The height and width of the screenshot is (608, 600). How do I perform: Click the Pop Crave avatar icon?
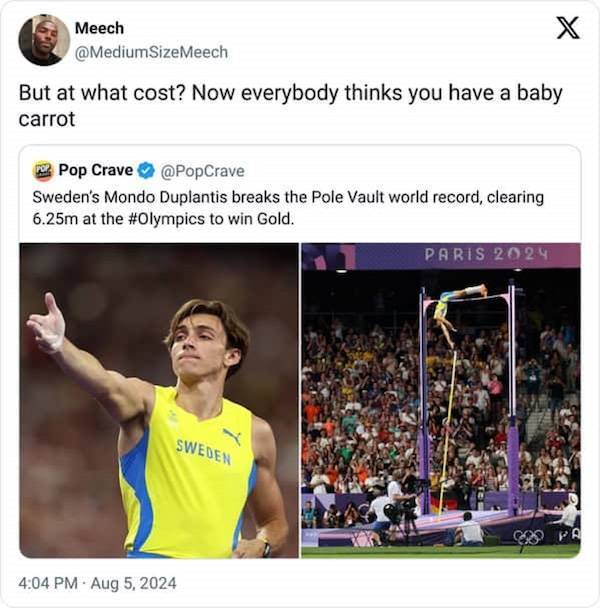43,171
